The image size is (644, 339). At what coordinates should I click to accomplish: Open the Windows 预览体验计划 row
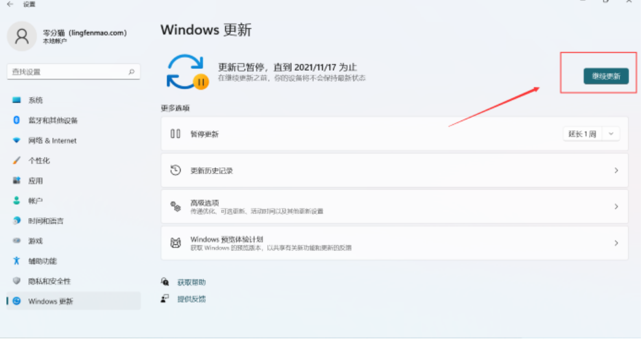[395, 243]
